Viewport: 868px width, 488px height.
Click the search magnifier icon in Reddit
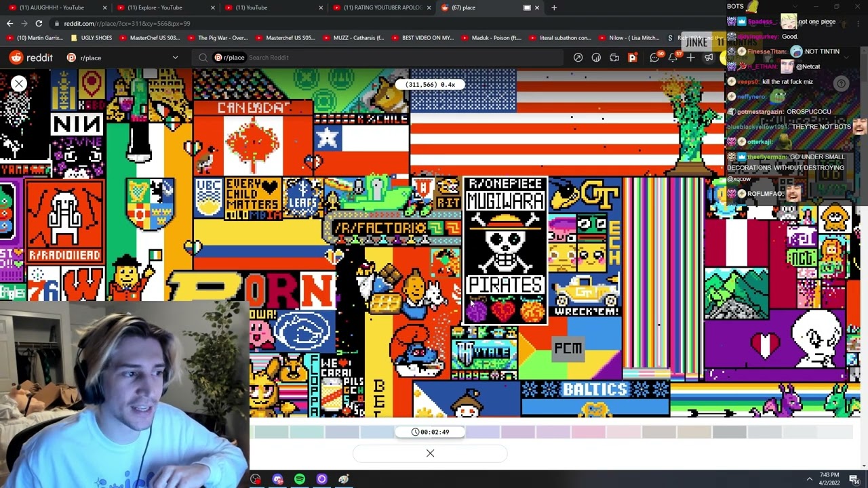coord(203,58)
